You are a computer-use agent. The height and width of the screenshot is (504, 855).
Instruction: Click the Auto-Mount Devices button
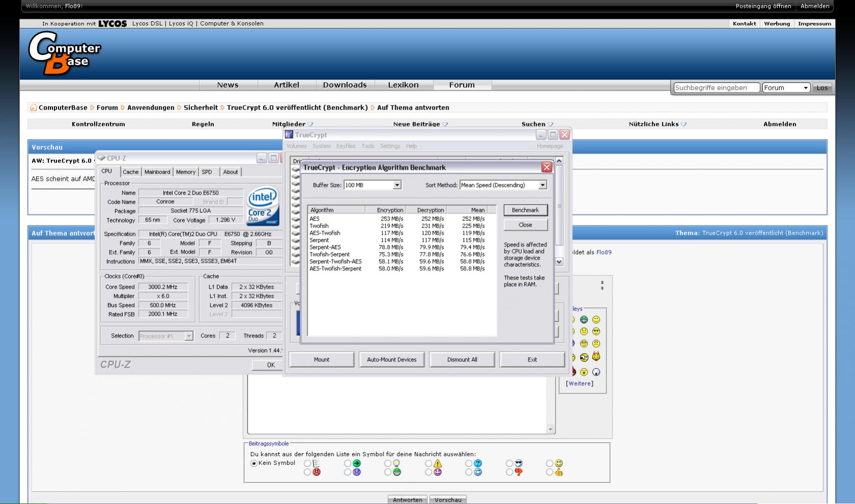pos(392,359)
